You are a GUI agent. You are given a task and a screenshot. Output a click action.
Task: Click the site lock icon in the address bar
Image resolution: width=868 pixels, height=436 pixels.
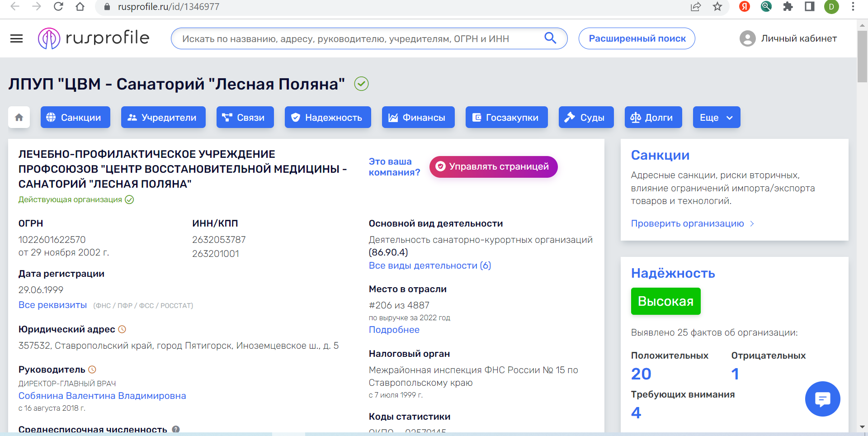pyautogui.click(x=107, y=7)
